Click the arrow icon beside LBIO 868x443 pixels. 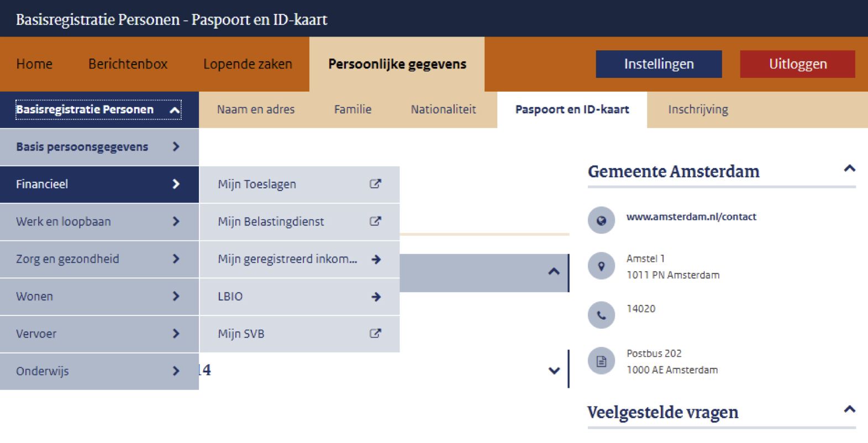pyautogui.click(x=376, y=297)
